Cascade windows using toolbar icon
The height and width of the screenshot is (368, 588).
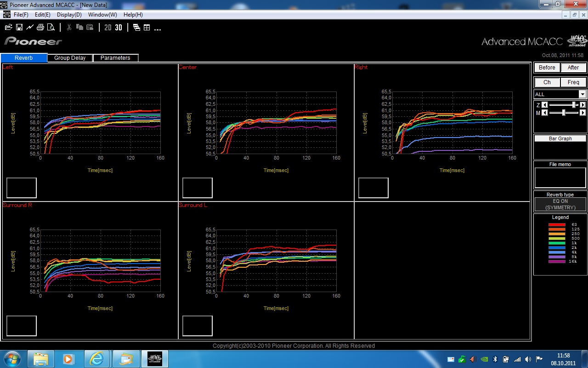point(136,28)
